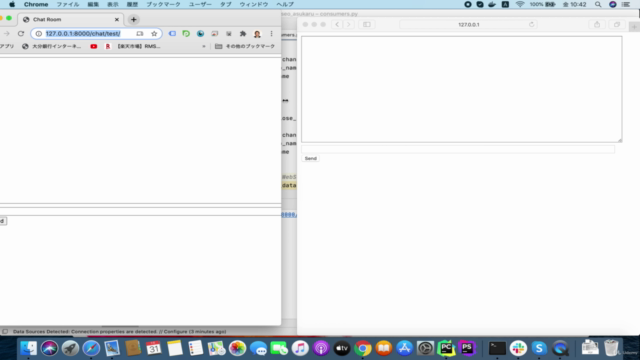Close the Chat Room tab
The width and height of the screenshot is (640, 360).
point(117,19)
